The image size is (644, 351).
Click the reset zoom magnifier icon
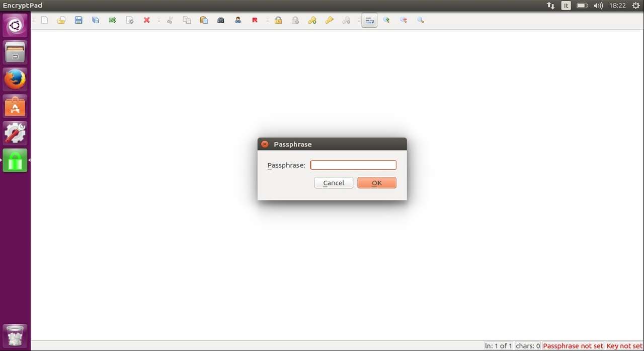click(421, 20)
